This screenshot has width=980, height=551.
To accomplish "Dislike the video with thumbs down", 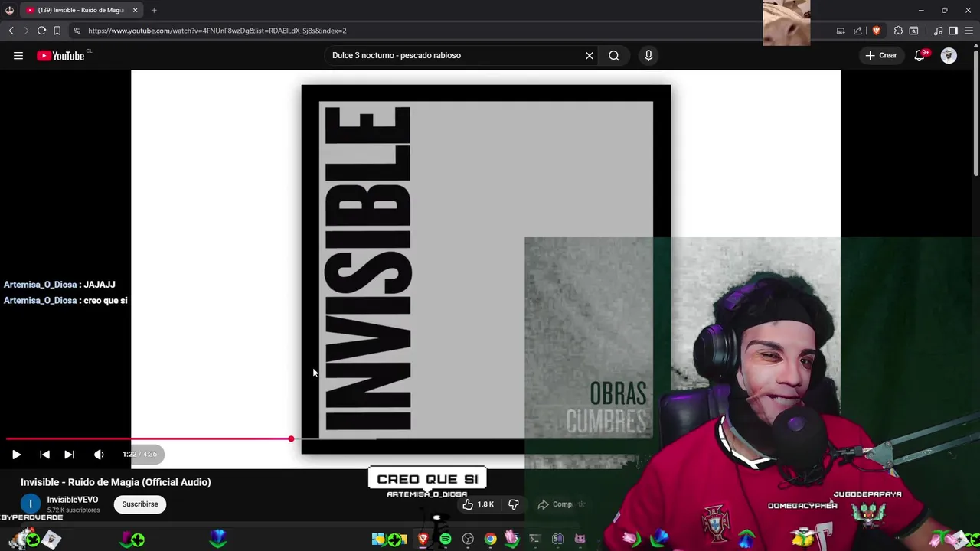I will [514, 504].
